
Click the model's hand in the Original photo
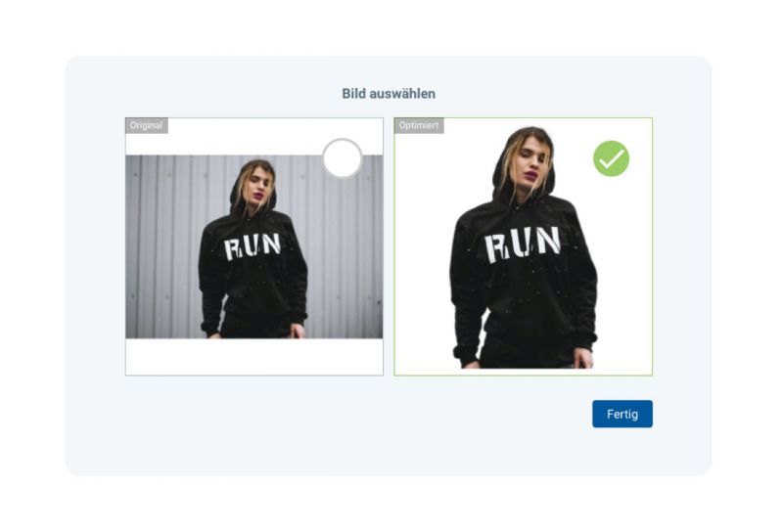pyautogui.click(x=298, y=331)
